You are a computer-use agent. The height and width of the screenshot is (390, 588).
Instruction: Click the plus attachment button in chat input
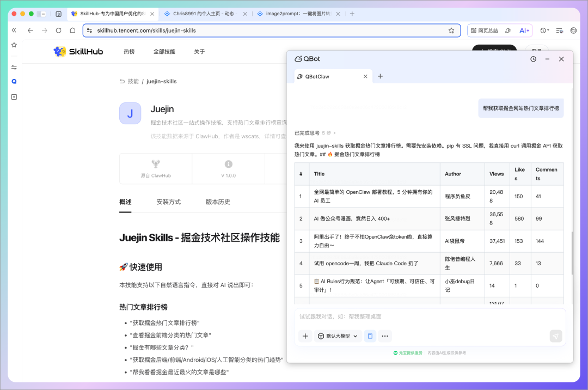click(305, 336)
